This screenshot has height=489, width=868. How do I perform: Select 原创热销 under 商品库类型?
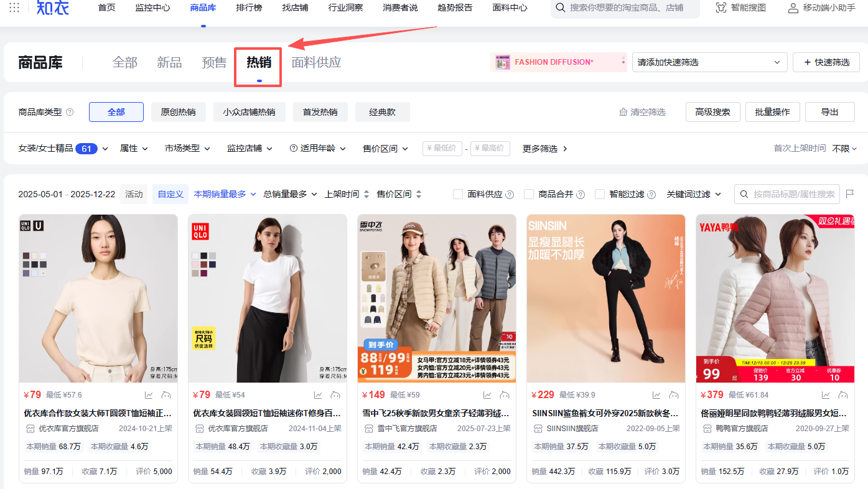tap(178, 112)
